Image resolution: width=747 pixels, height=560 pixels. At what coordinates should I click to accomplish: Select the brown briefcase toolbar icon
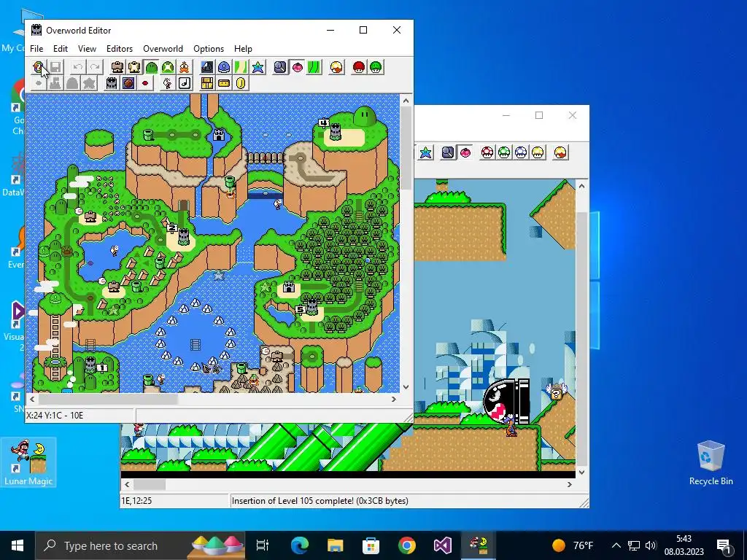click(117, 67)
